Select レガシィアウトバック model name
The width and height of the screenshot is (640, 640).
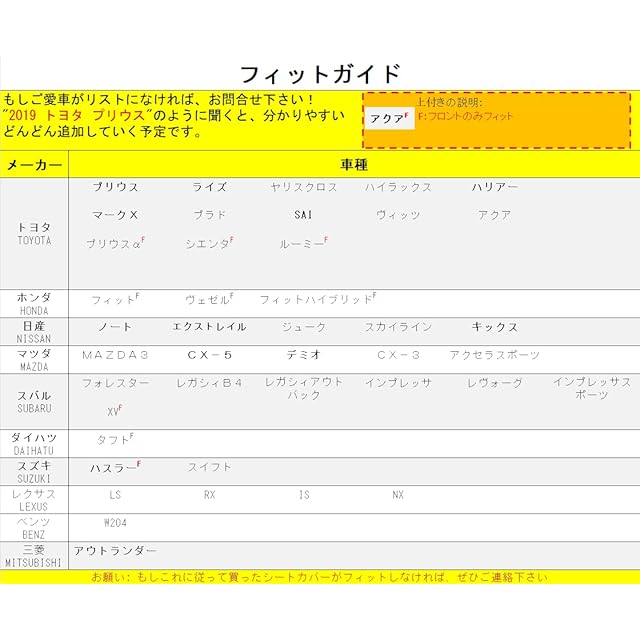(304, 388)
